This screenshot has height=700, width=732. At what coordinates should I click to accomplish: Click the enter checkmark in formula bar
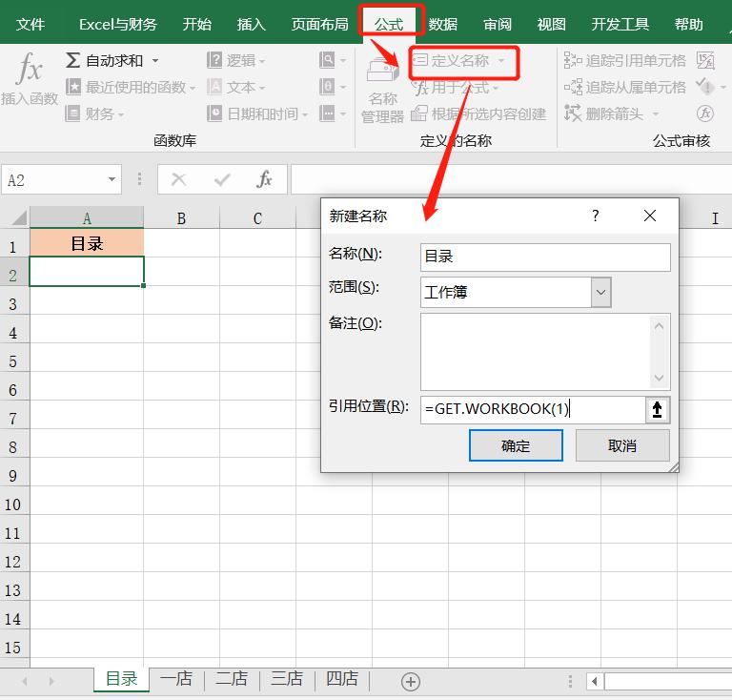click(x=222, y=179)
